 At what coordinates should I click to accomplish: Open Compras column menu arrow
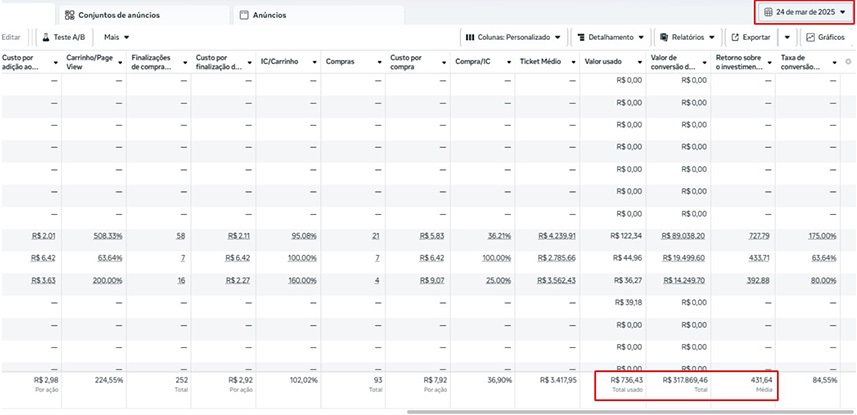(379, 62)
